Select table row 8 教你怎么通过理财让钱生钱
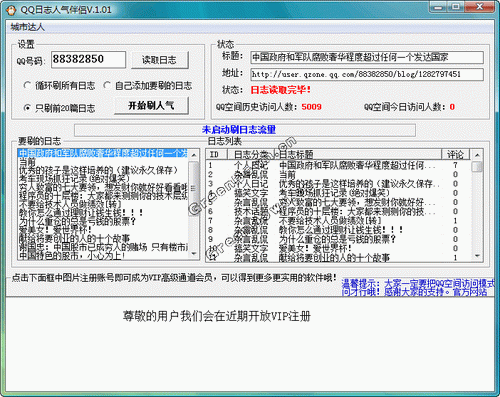Image resolution: width=500 pixels, height=397 pixels. tap(338, 230)
